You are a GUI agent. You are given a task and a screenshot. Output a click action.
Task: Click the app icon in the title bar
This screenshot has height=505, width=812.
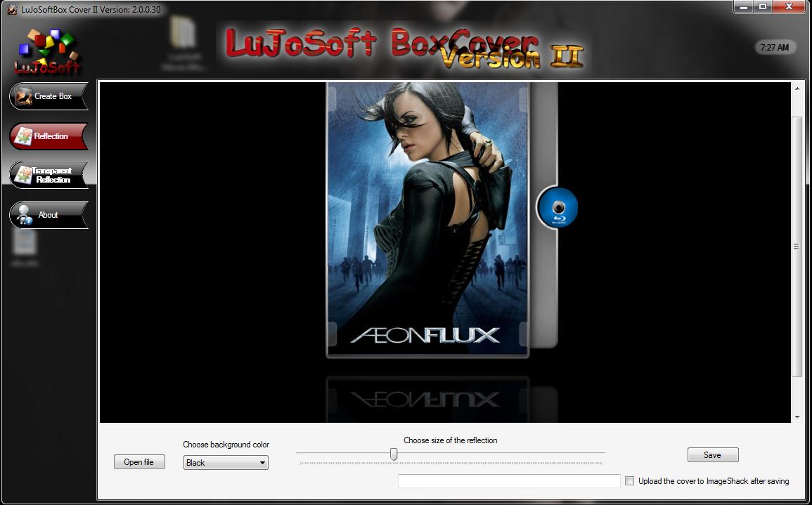click(x=12, y=9)
